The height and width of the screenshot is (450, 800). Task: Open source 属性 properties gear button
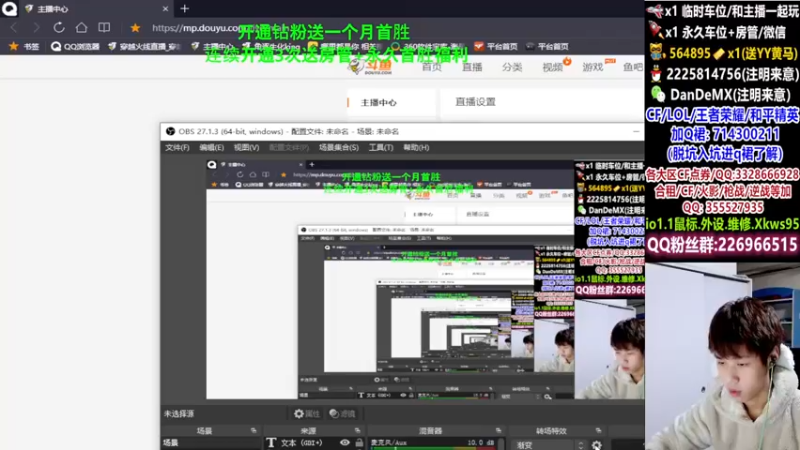pyautogui.click(x=307, y=414)
